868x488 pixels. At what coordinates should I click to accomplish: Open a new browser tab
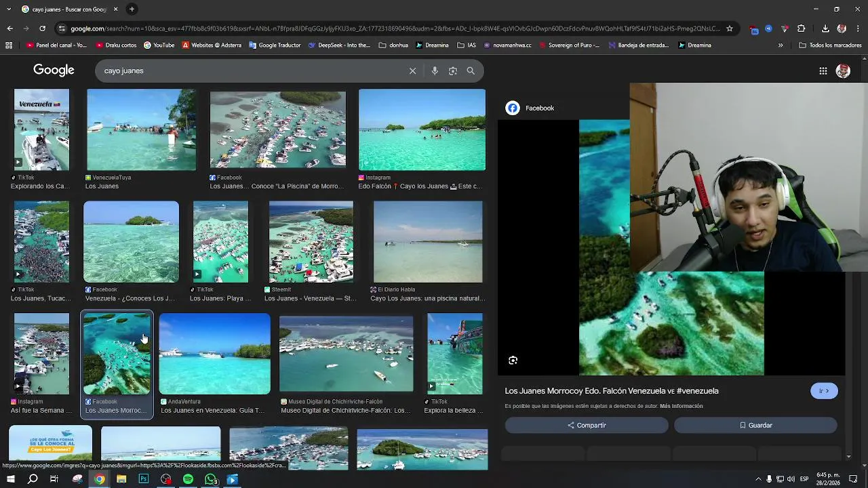click(132, 9)
